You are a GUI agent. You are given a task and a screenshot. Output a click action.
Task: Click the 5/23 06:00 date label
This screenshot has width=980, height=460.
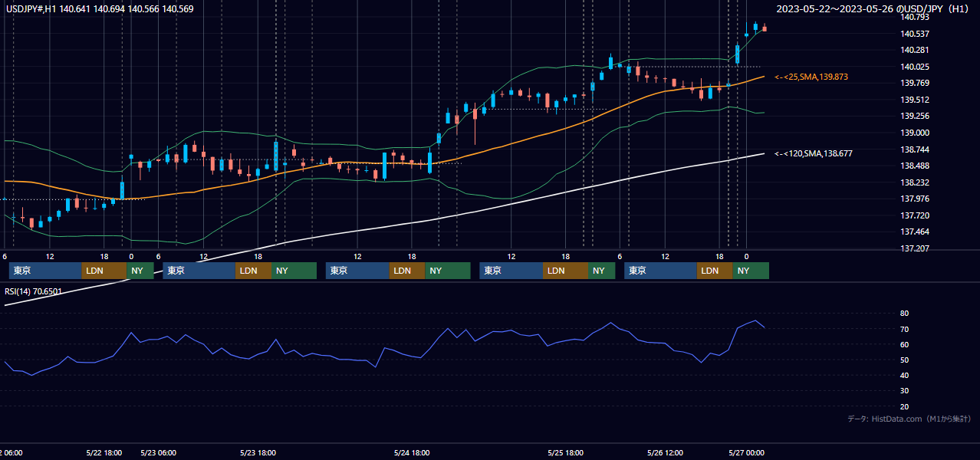tap(159, 453)
